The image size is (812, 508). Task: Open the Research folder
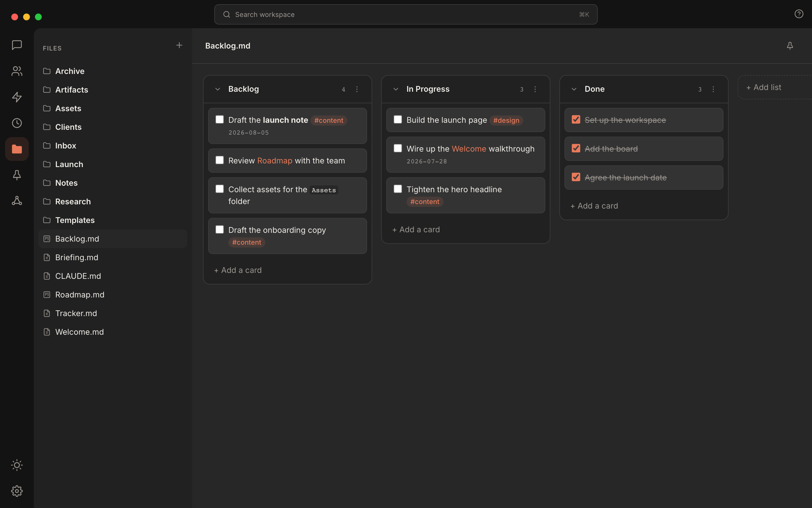point(113,202)
